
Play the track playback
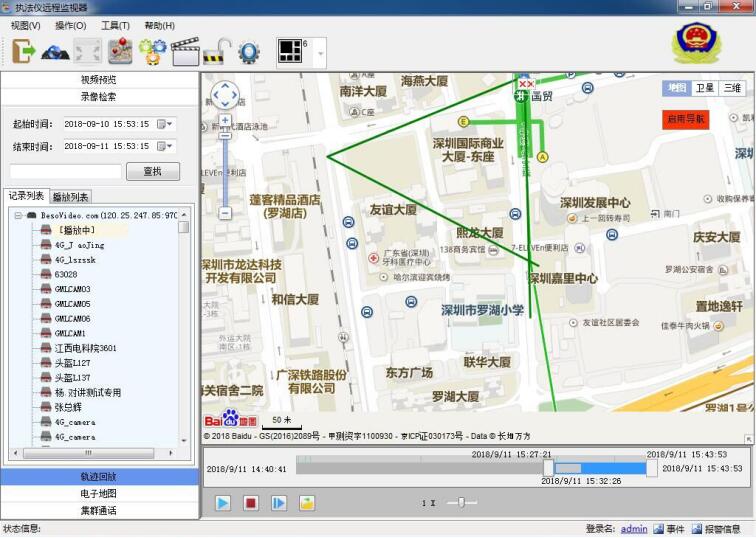coord(223,503)
